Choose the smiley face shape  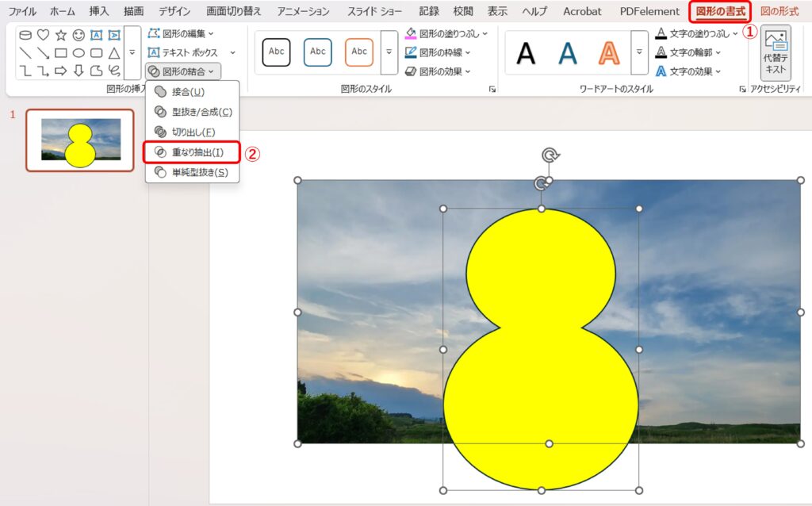click(79, 35)
